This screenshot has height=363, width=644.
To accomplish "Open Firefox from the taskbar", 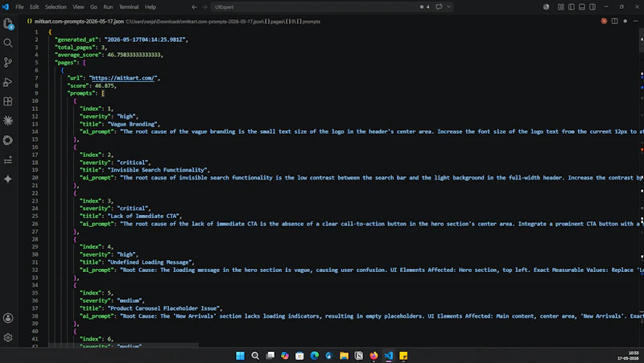I will tap(374, 356).
